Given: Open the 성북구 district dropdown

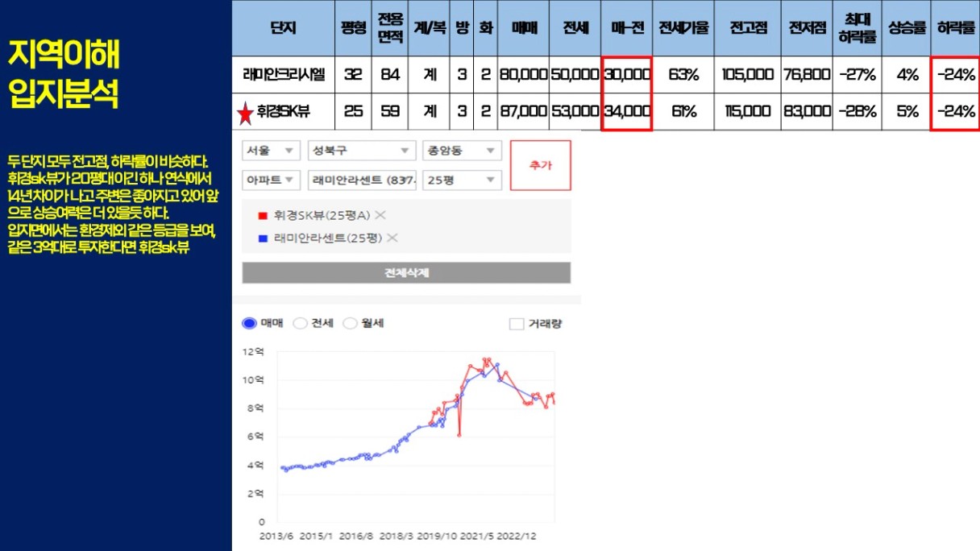Looking at the screenshot, I should 362,151.
